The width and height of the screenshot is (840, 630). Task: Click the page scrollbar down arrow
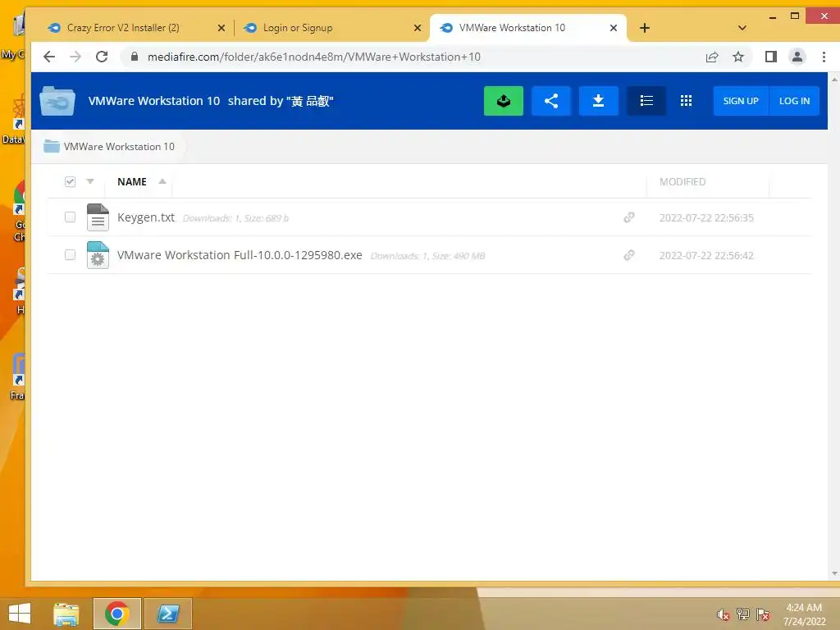coord(833,573)
